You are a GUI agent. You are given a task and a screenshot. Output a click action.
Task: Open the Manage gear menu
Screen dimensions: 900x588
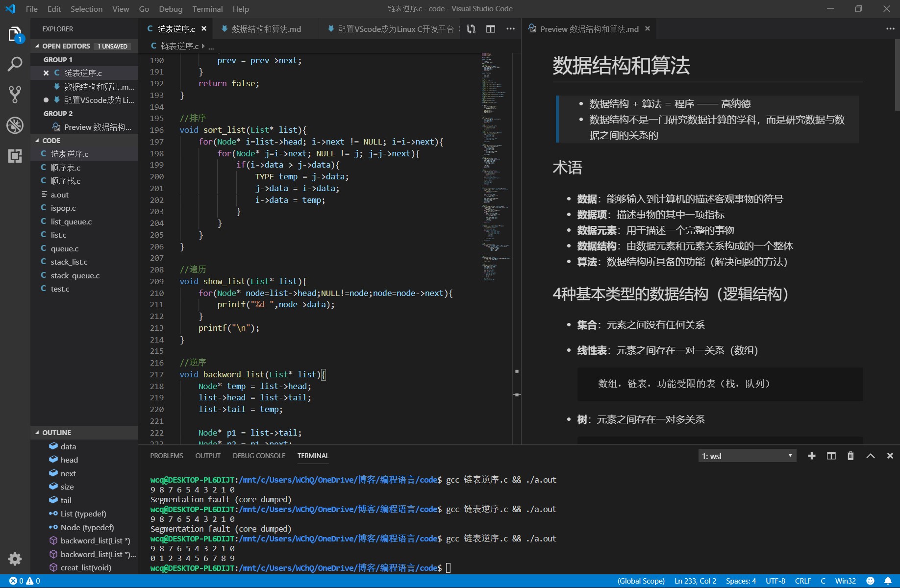pyautogui.click(x=15, y=559)
